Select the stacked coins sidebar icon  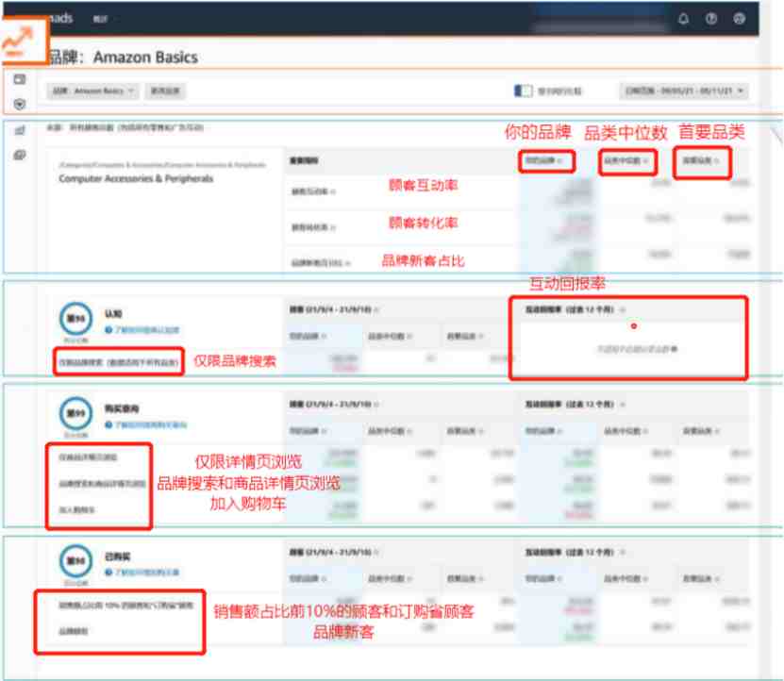pos(20,155)
